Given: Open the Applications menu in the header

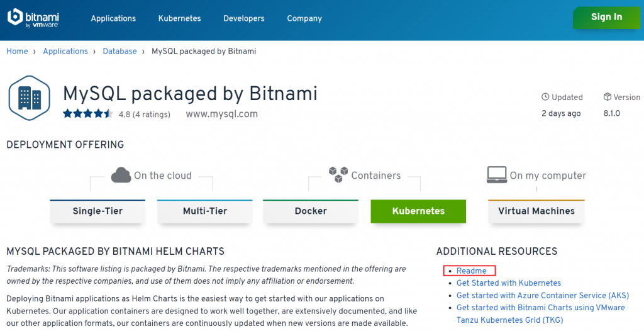Looking at the screenshot, I should pyautogui.click(x=113, y=18).
